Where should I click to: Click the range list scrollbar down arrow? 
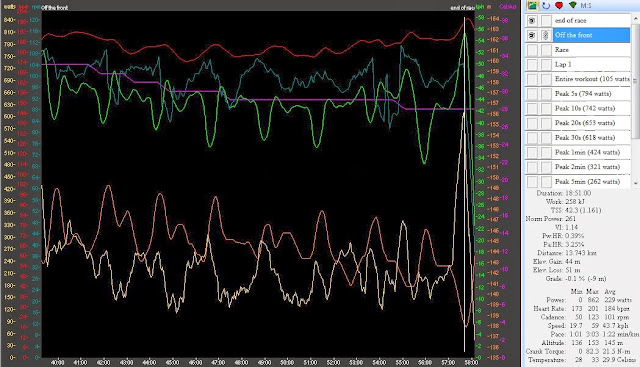click(x=636, y=183)
